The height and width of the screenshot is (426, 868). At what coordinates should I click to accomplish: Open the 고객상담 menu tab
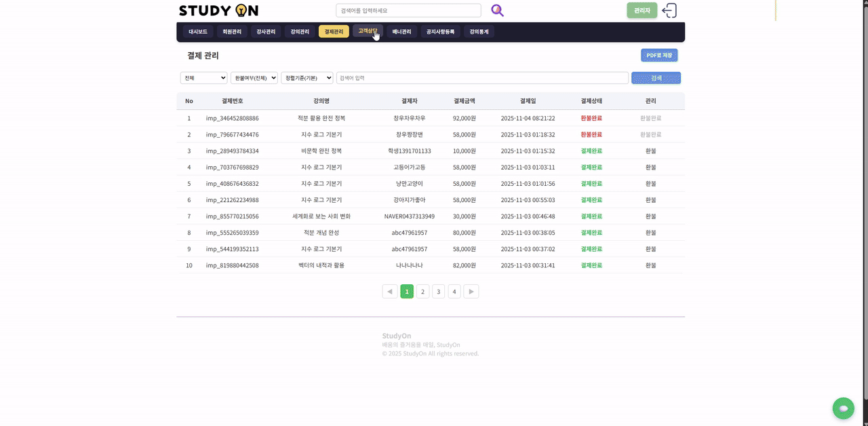pos(368,31)
